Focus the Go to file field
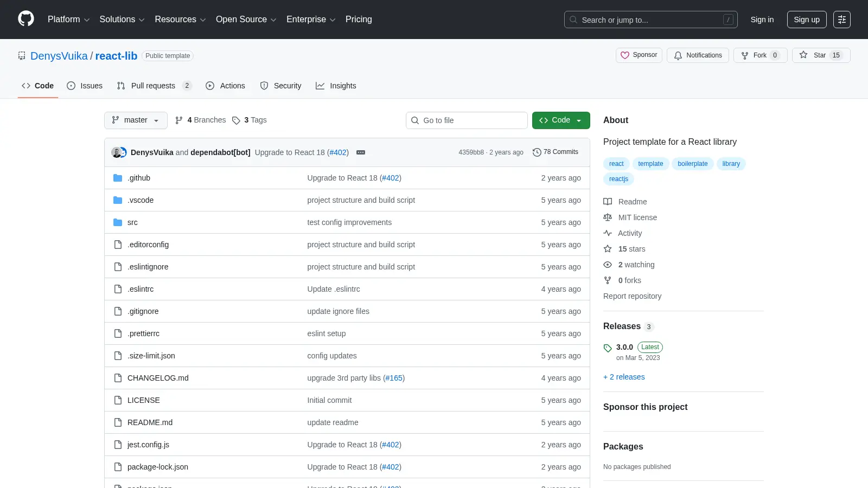868x488 pixels. (467, 120)
